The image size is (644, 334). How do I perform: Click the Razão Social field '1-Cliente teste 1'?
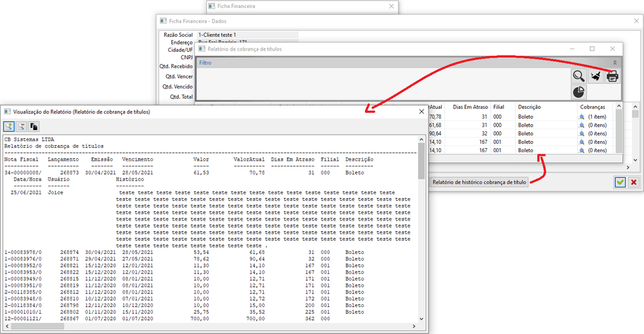pyautogui.click(x=247, y=35)
